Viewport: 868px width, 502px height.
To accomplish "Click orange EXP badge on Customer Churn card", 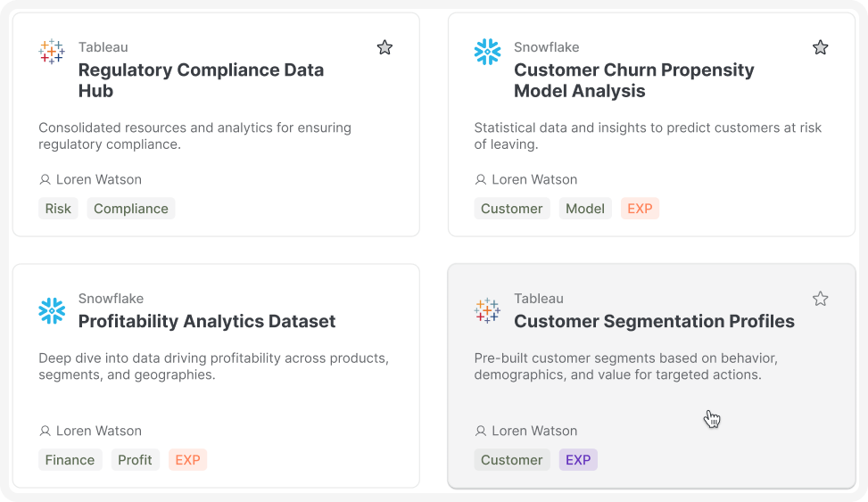I will point(640,209).
